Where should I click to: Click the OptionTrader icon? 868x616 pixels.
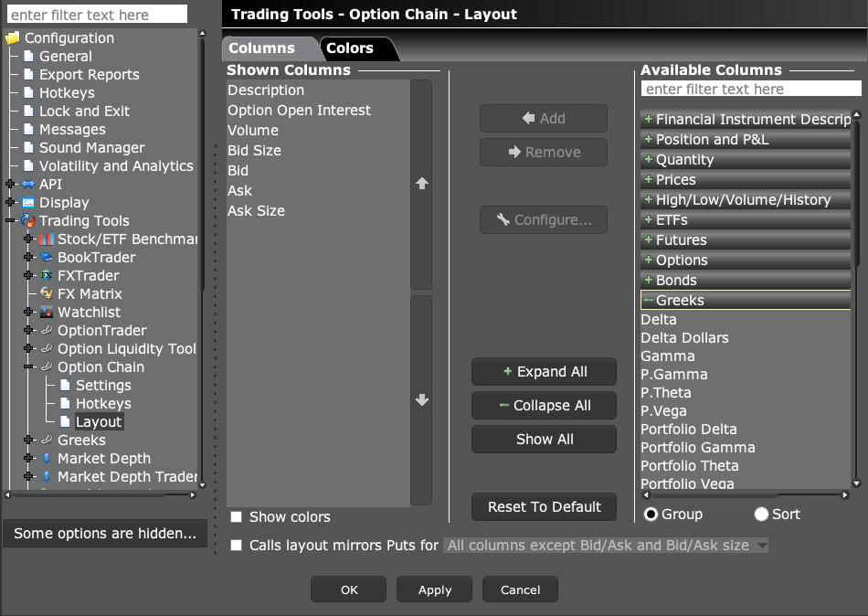(x=47, y=330)
